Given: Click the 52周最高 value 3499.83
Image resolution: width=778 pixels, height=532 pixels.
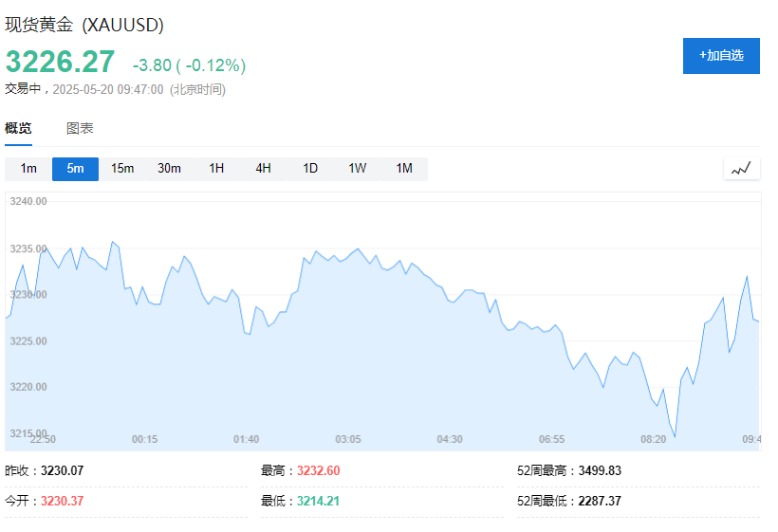Looking at the screenshot, I should (x=600, y=470).
